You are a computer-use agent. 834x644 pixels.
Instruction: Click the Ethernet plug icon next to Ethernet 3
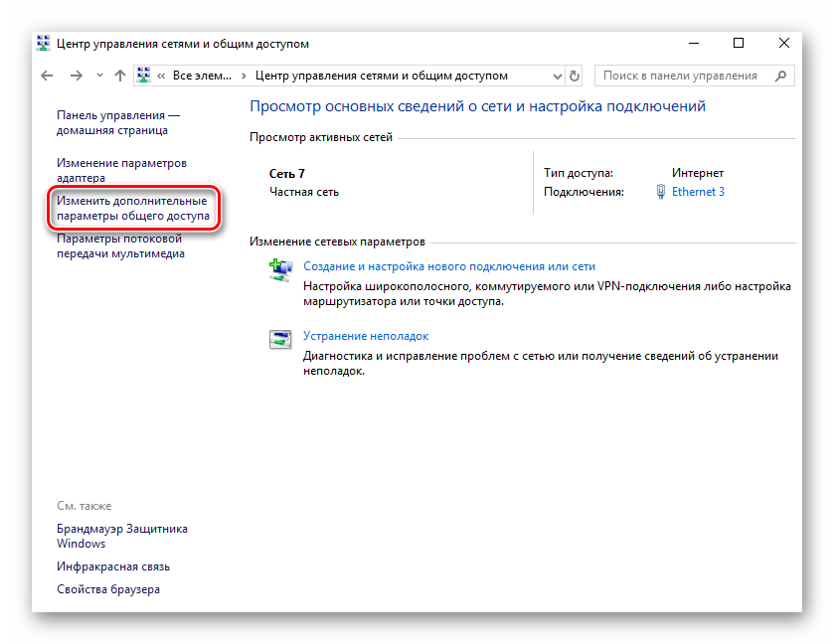tap(661, 192)
